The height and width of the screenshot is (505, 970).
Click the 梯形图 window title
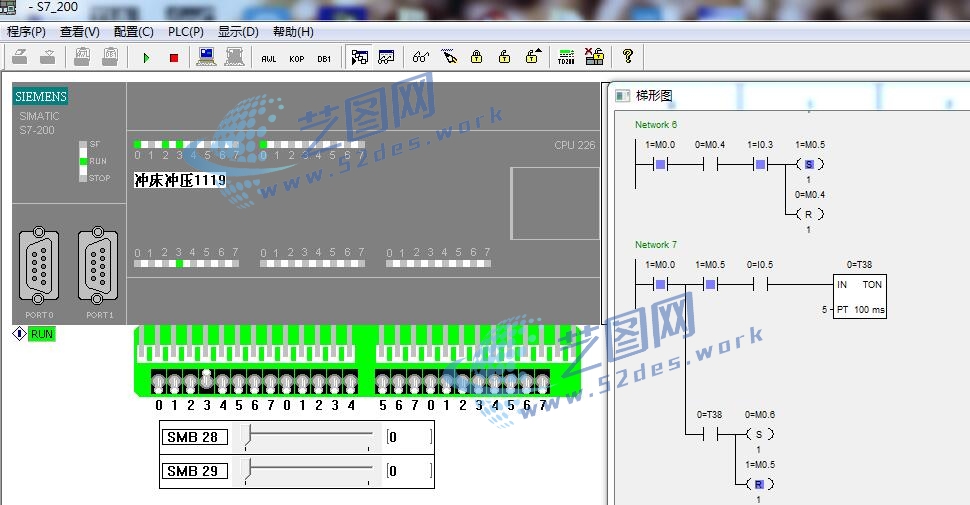(654, 95)
